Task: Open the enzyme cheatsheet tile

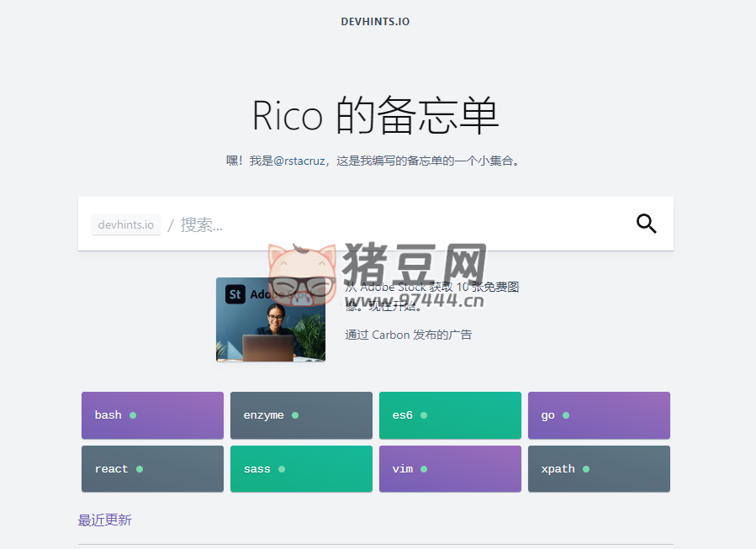Action: pos(300,414)
